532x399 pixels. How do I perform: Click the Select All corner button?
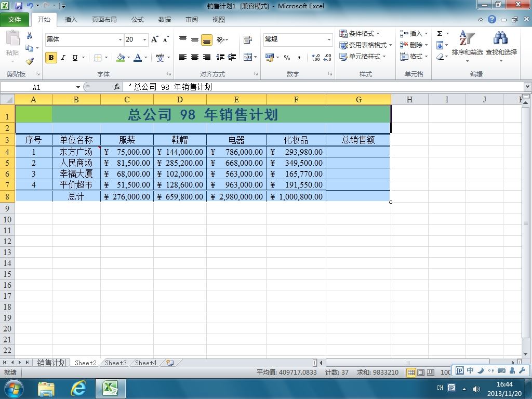(x=7, y=99)
